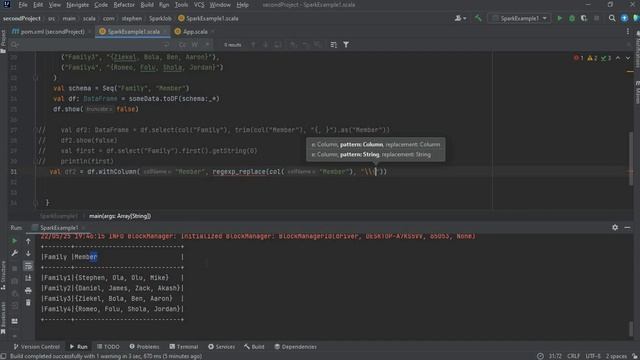Viewport: 640px width, 360px height.
Task: Open the user account icon menu
Action: 460,18
